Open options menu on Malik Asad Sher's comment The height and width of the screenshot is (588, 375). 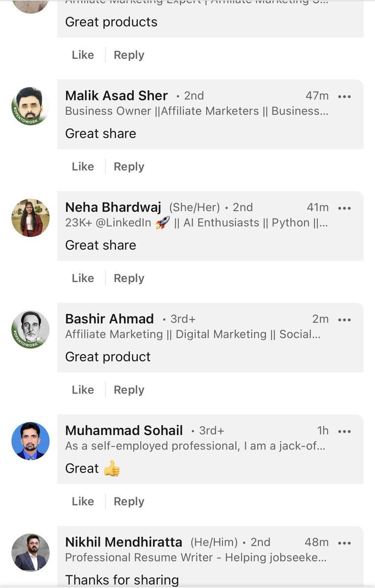point(345,97)
